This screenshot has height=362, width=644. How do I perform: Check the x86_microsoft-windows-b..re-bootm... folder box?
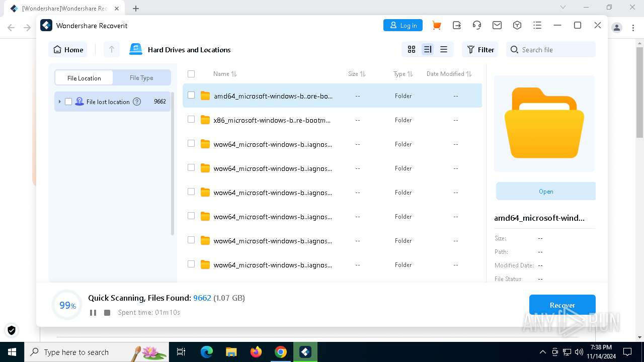[x=191, y=119]
